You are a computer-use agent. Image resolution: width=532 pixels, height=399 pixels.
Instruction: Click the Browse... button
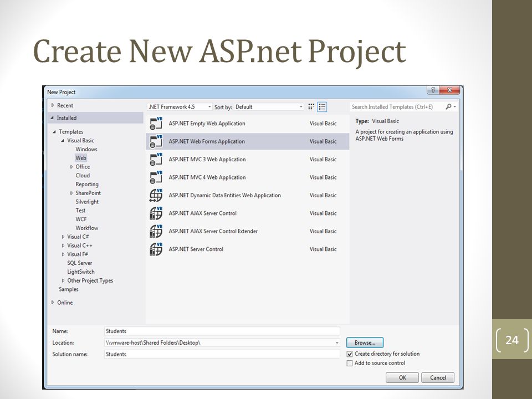[365, 342]
